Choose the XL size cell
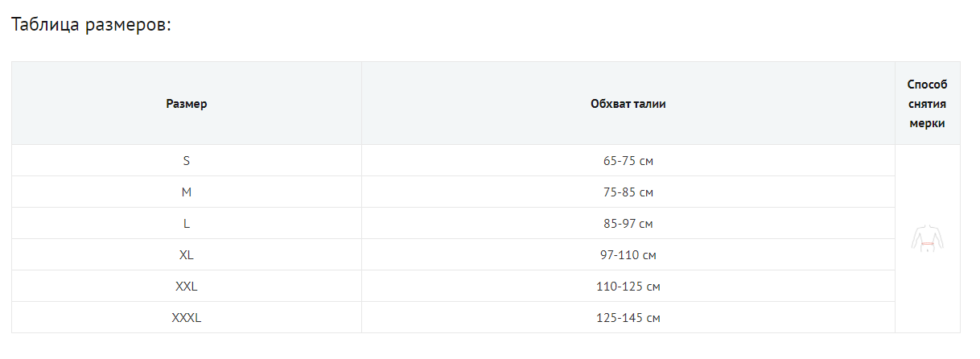The image size is (980, 359). point(187,255)
